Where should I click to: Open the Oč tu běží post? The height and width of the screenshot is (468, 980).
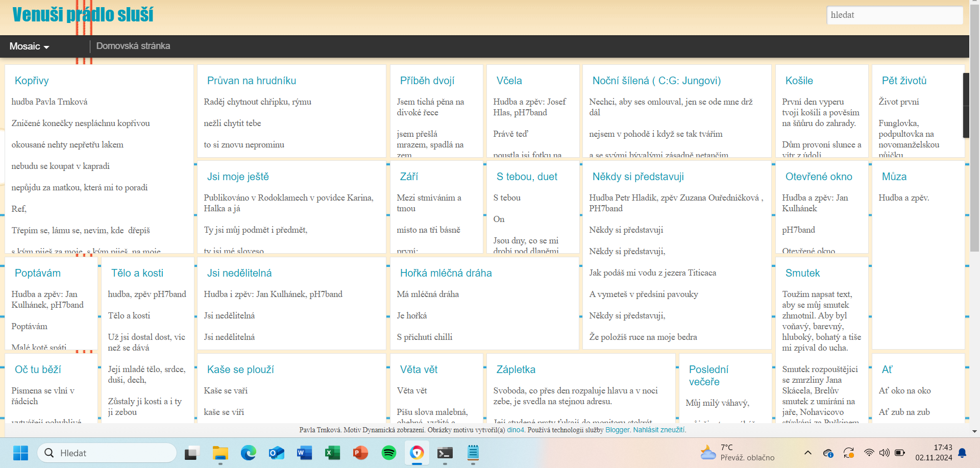pyautogui.click(x=38, y=370)
